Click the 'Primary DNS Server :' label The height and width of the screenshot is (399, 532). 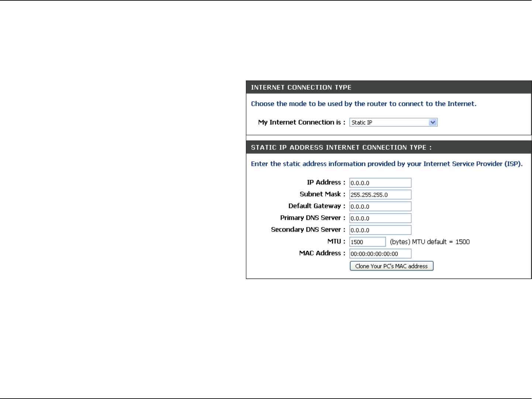point(313,218)
